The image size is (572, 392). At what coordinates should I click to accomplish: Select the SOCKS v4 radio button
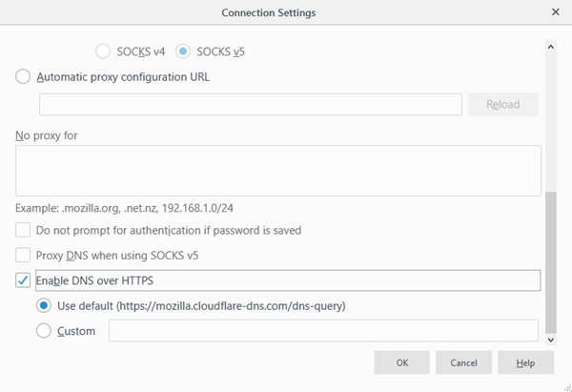point(103,51)
